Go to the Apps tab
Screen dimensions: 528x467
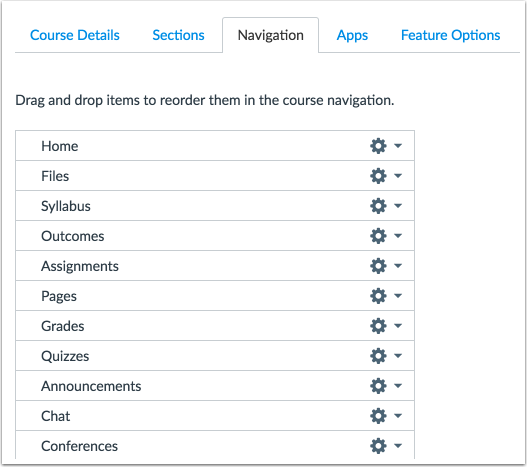tap(352, 35)
